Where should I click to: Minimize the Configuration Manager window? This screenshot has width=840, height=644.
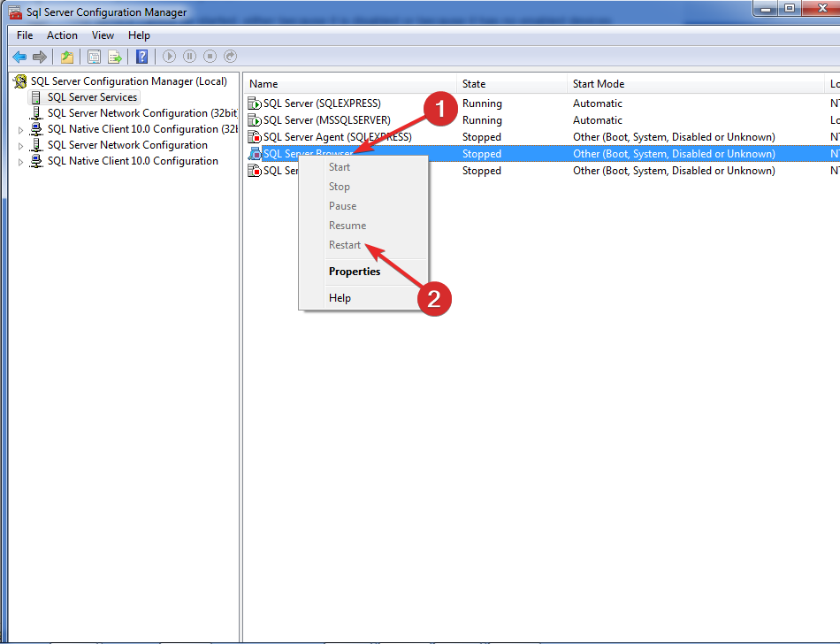[766, 8]
